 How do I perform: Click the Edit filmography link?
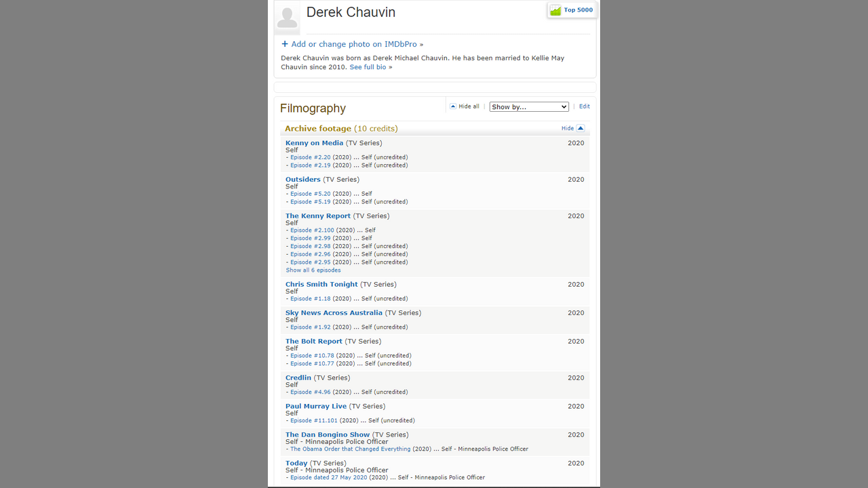coord(584,106)
